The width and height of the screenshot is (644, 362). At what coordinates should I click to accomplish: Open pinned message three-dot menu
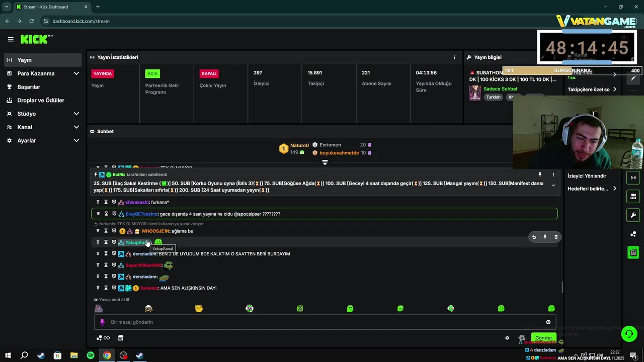(553, 174)
